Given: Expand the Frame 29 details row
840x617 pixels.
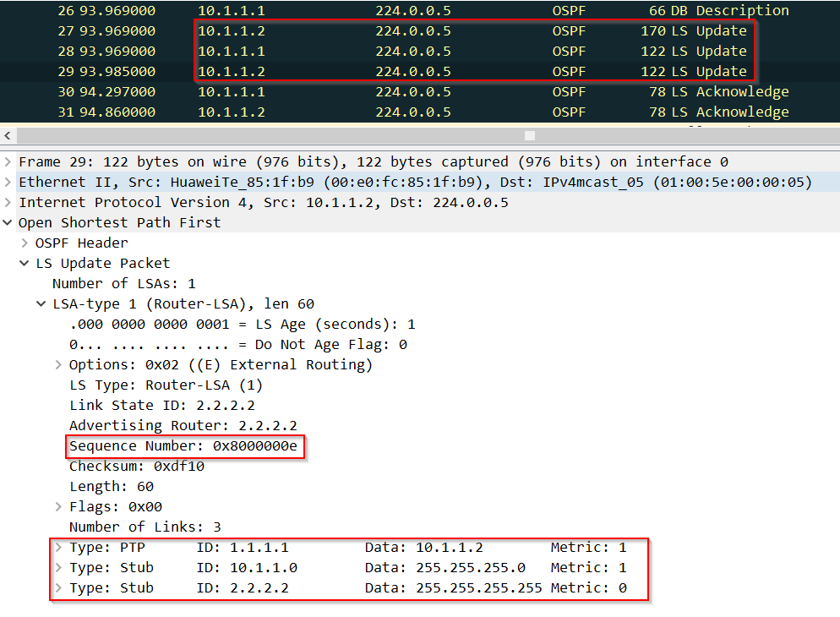Looking at the screenshot, I should [8, 161].
